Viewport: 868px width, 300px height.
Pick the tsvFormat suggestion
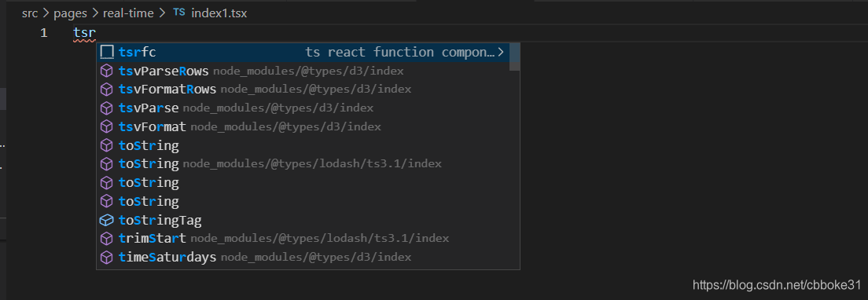303,127
